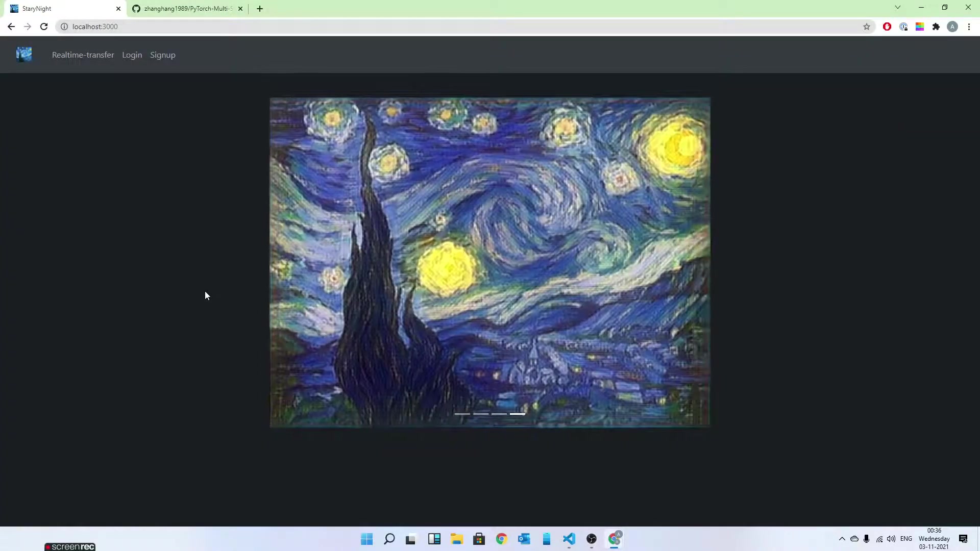Open a new browser tab
Viewport: 980px width, 551px height.
tap(260, 9)
